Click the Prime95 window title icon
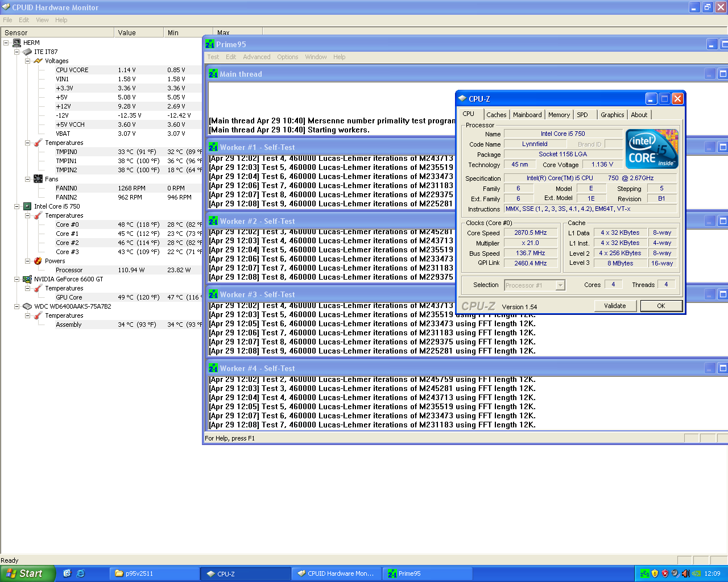The image size is (728, 582). [x=210, y=44]
